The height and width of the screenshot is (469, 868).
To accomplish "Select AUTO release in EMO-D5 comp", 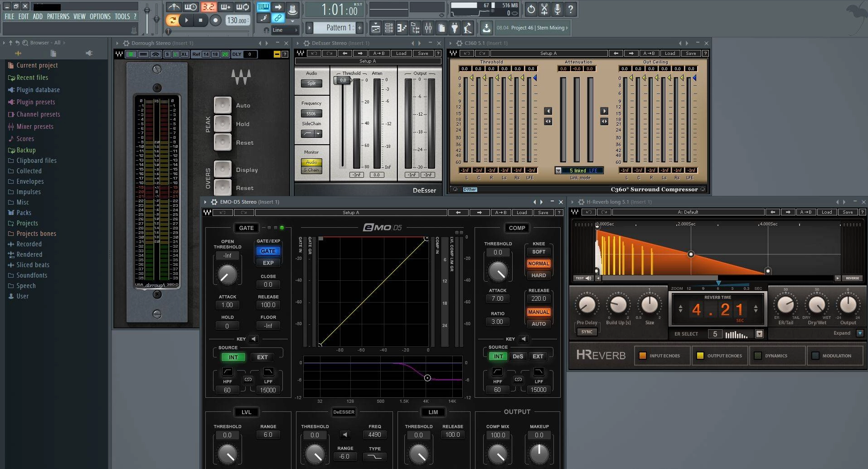I will 538,324.
